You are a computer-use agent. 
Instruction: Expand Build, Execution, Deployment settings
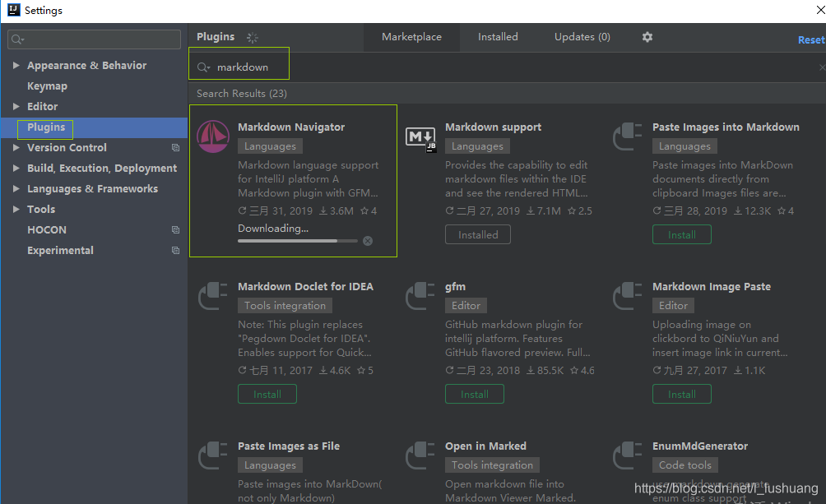coord(16,168)
